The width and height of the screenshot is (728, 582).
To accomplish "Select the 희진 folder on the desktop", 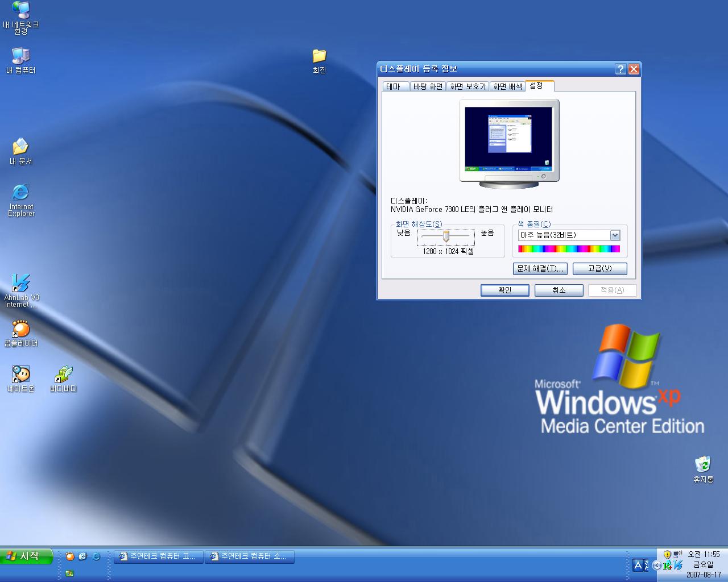I will (x=320, y=61).
